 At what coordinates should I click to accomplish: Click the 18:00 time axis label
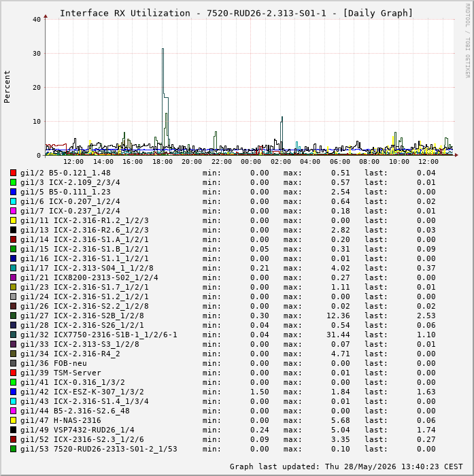163,162
